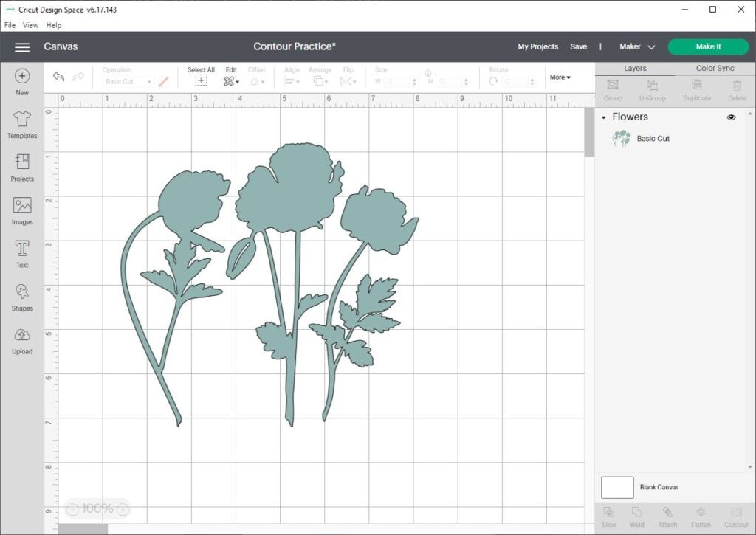Click the rotate angle field

pos(519,81)
